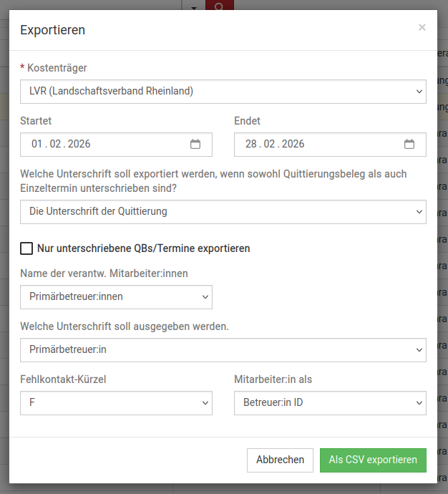Open Name der verantw. Mitarbeiter:innen dropdown
This screenshot has height=494, width=448.
pyautogui.click(x=116, y=296)
